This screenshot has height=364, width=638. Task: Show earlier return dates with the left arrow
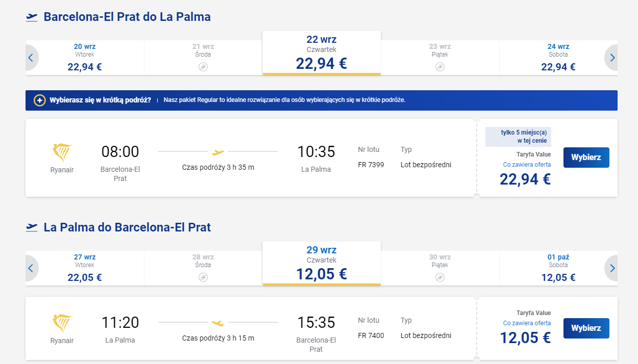point(32,268)
